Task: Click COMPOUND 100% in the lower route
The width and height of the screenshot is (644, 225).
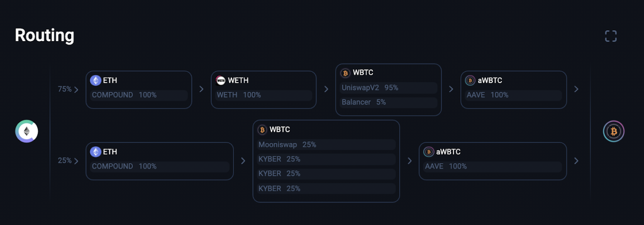Action: pyautogui.click(x=160, y=166)
